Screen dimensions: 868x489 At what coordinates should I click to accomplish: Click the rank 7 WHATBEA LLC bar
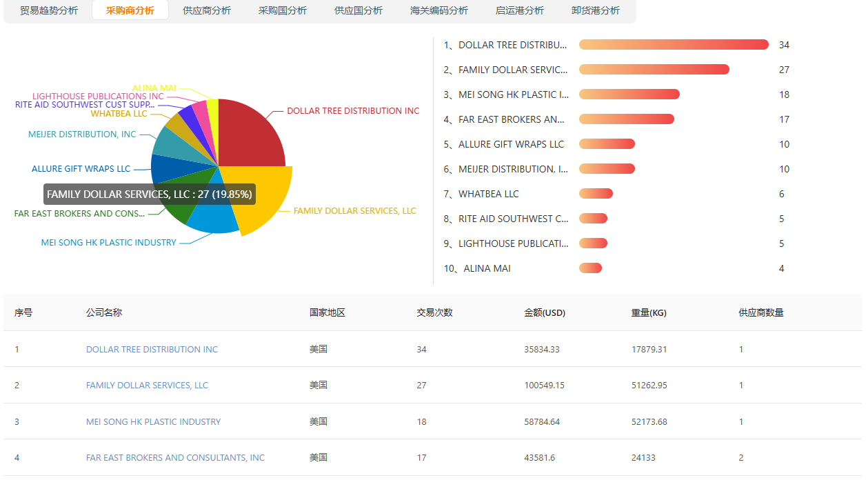[596, 194]
